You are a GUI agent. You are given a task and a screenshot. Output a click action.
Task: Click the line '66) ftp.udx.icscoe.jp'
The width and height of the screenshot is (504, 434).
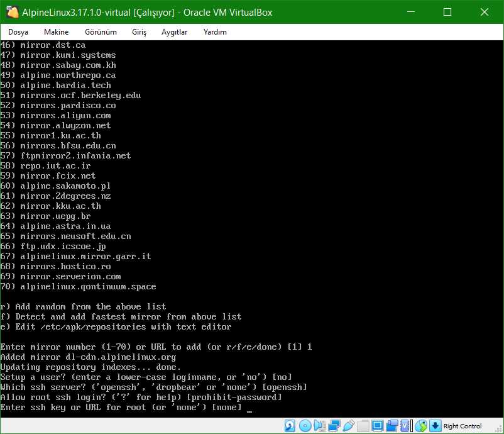[x=53, y=246]
